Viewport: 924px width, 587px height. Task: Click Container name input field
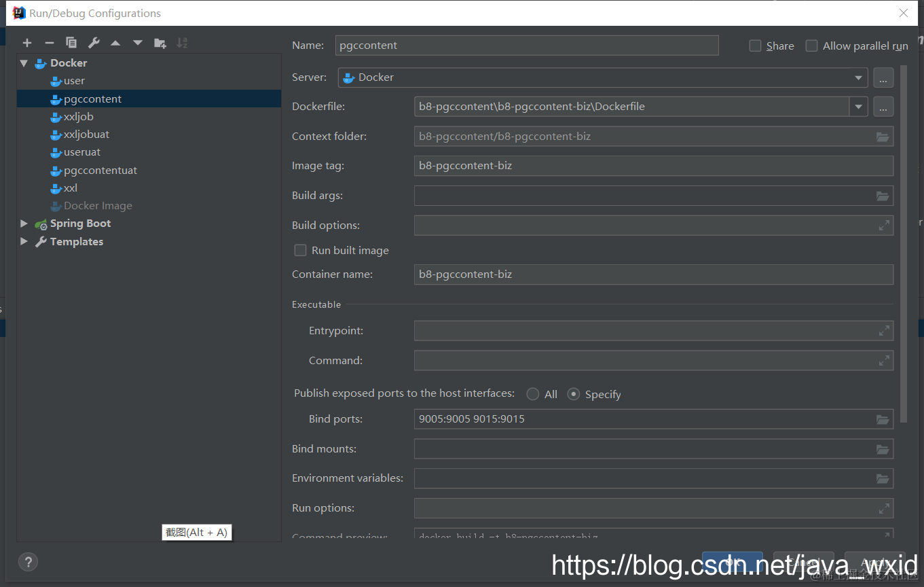(654, 274)
